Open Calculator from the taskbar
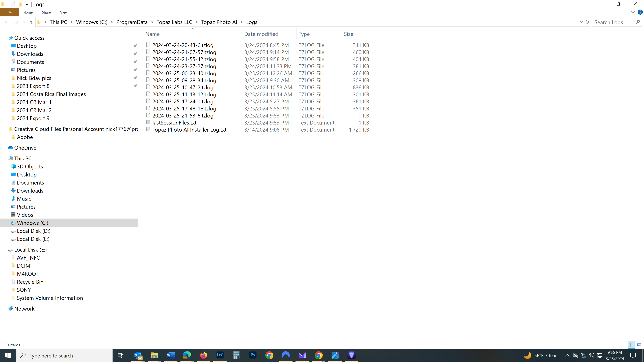The image size is (644, 362). coord(236,355)
